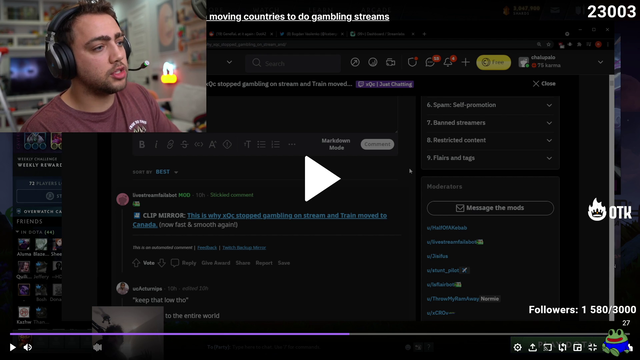
Task: Expand rule 7 Banned streamers
Action: click(490, 122)
